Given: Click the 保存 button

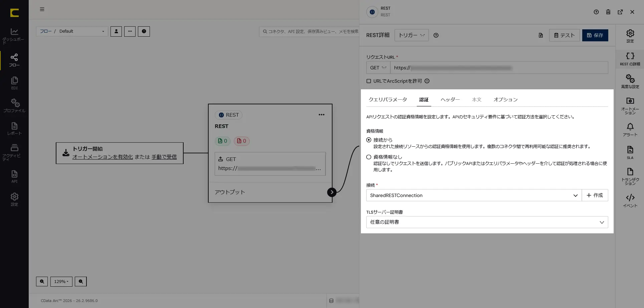Looking at the screenshot, I should point(595,35).
